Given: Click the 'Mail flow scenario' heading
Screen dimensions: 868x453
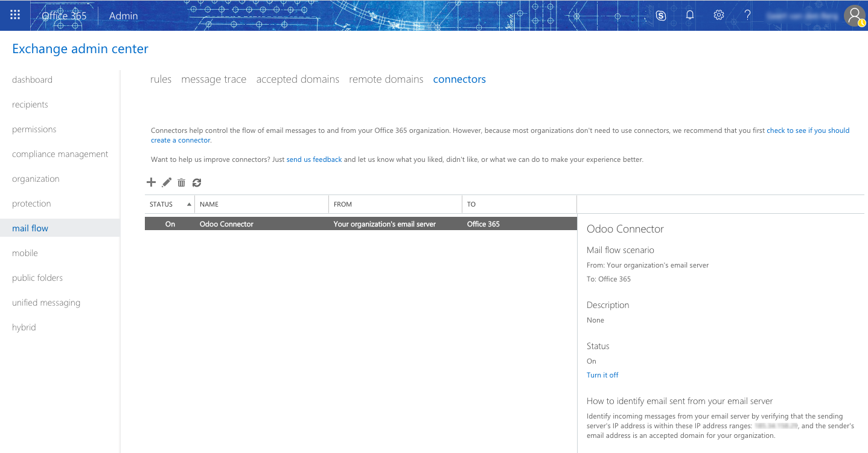Looking at the screenshot, I should tap(621, 250).
